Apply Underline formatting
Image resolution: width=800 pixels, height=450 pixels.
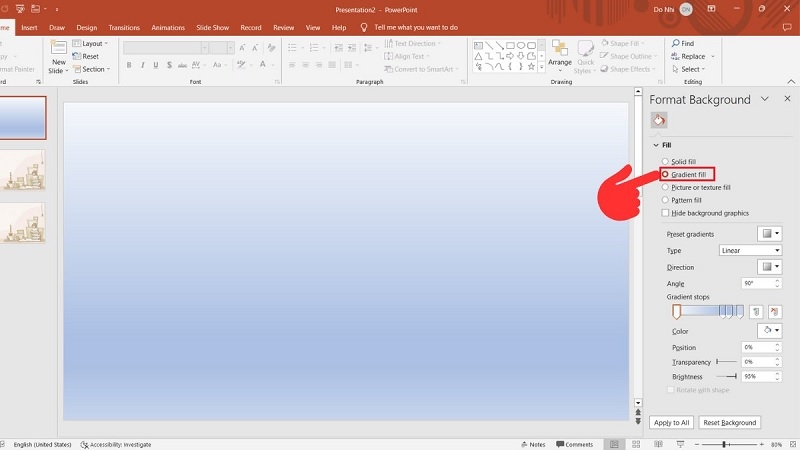[x=156, y=65]
